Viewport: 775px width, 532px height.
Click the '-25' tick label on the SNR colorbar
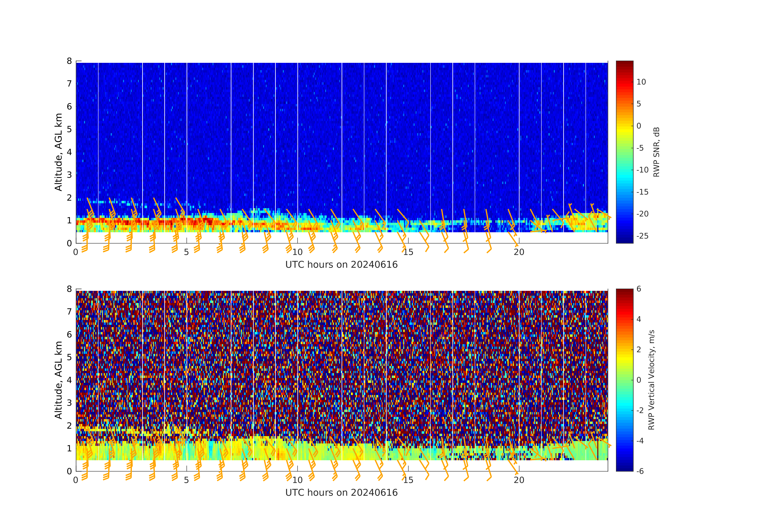coord(642,236)
